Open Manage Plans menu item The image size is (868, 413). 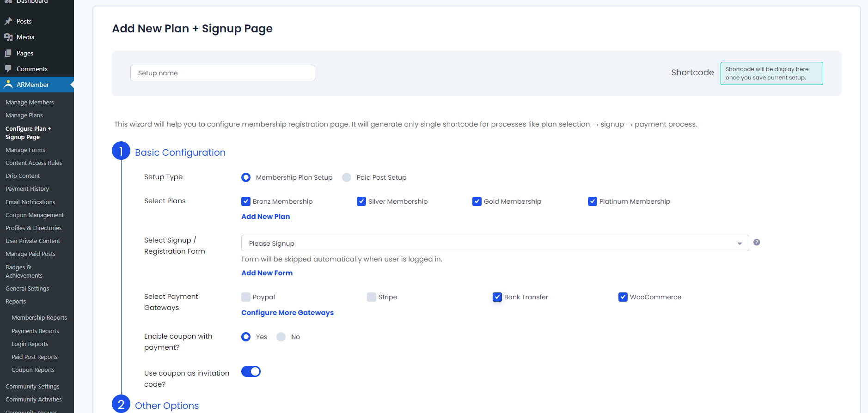24,115
